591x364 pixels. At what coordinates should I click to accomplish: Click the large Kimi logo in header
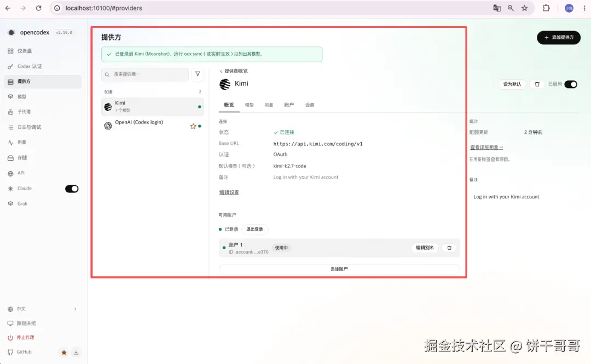(225, 84)
